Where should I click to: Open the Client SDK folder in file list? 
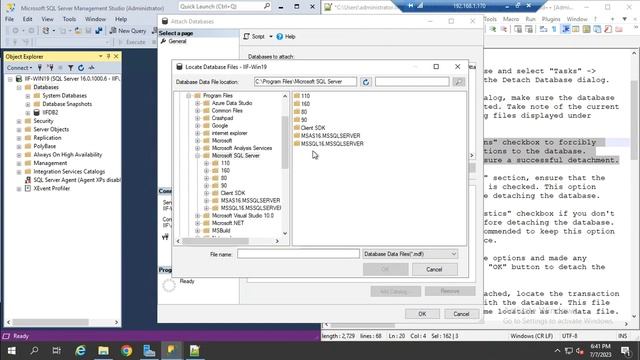coord(309,128)
